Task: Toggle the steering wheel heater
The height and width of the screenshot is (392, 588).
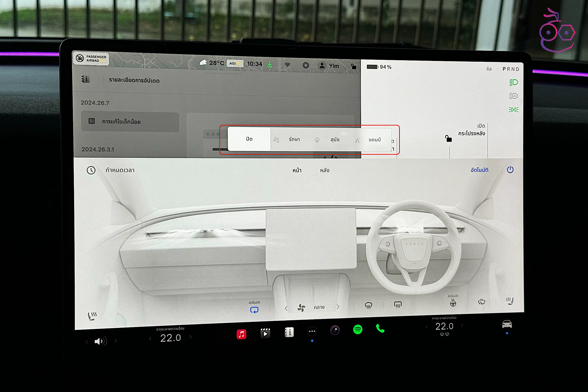Action: tap(453, 303)
